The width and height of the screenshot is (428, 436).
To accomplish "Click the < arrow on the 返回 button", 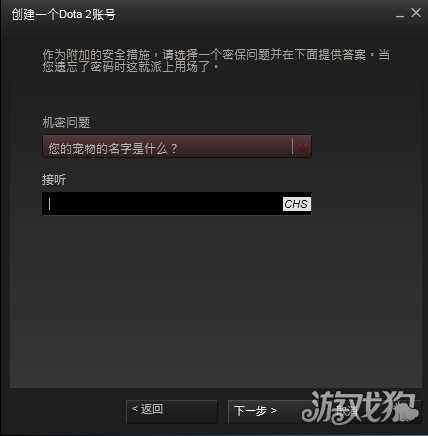I will [x=135, y=409].
